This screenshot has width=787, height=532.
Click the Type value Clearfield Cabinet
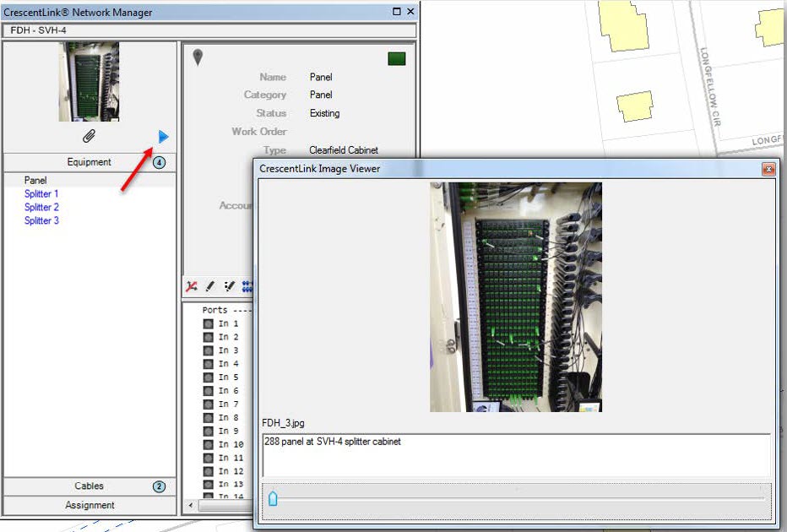(x=344, y=150)
